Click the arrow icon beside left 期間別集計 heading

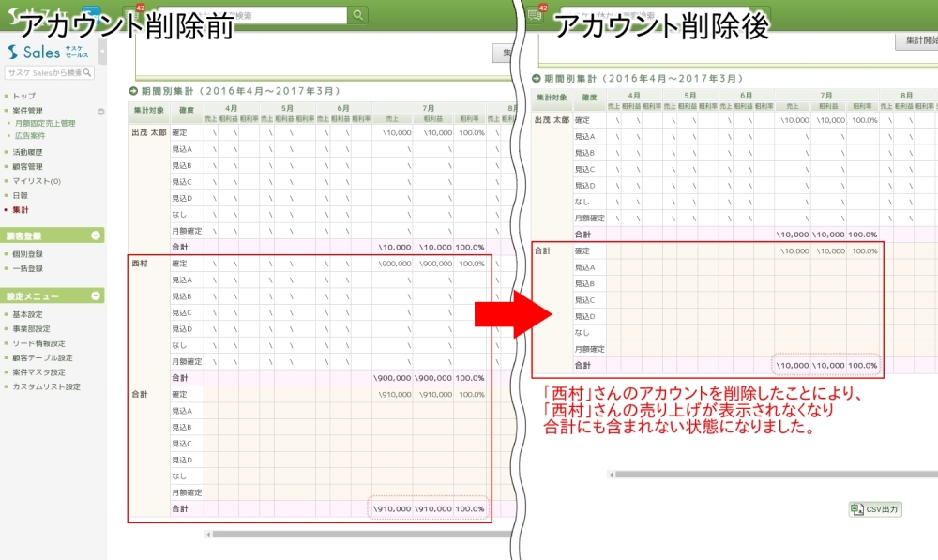133,91
